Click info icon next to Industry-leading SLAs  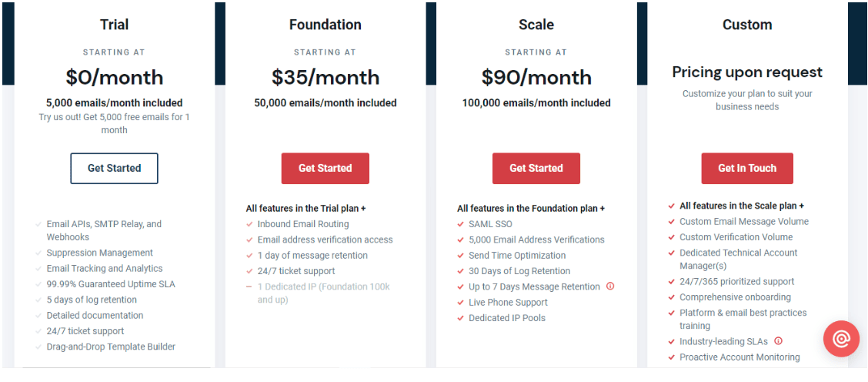778,341
